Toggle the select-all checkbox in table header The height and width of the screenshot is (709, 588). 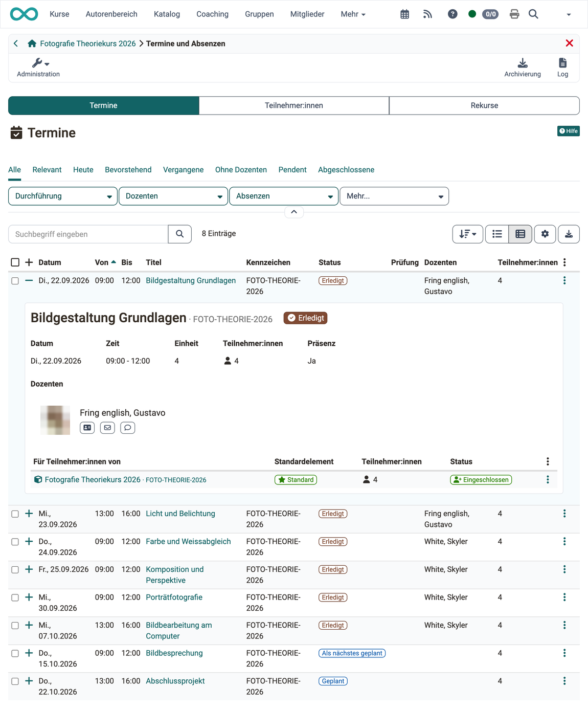(x=15, y=262)
